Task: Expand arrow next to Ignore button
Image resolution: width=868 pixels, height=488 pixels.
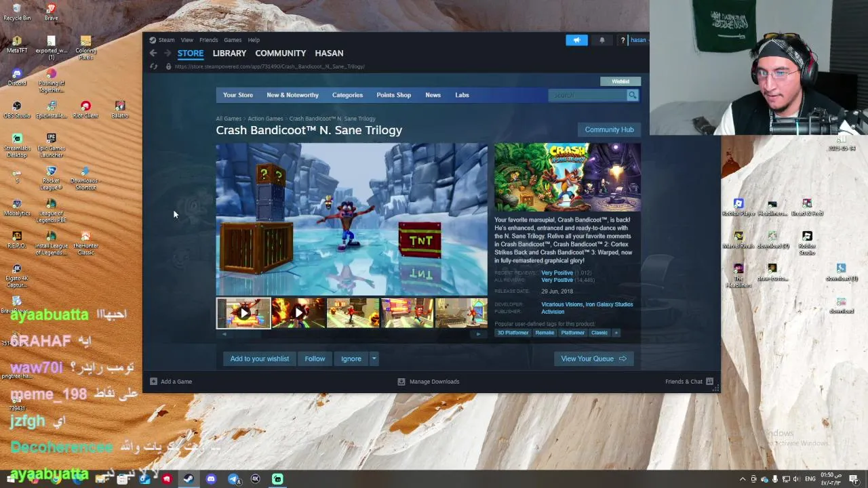Action: pos(374,359)
